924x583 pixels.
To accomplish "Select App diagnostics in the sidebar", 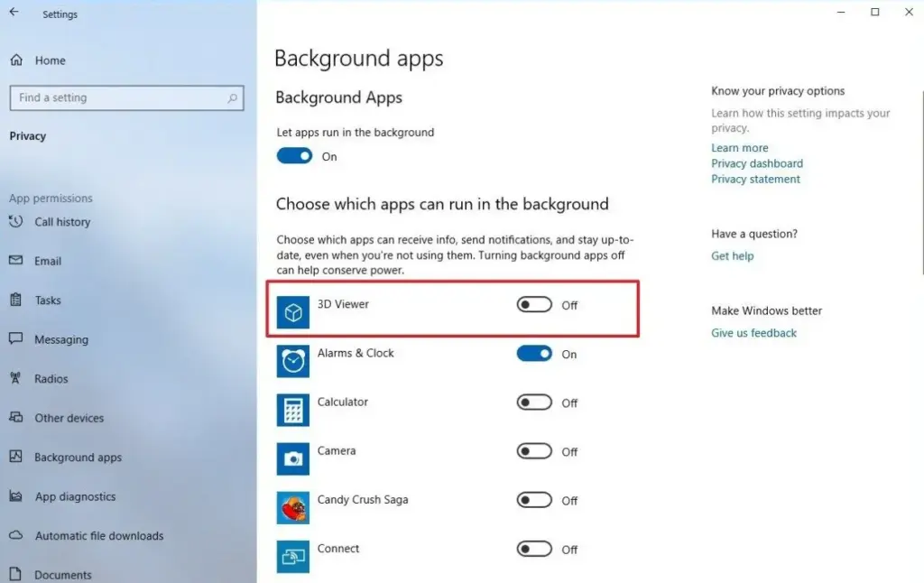I will 75,496.
